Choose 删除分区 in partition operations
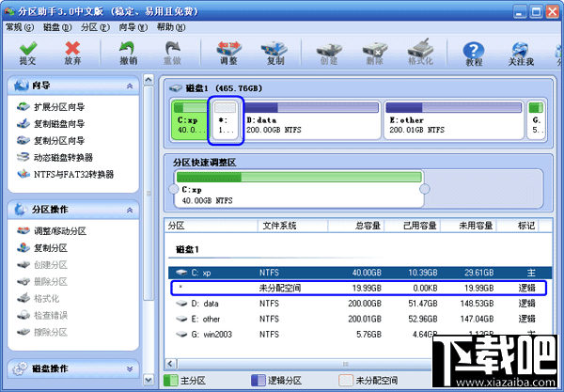This screenshot has height=392, width=564. tap(42, 282)
